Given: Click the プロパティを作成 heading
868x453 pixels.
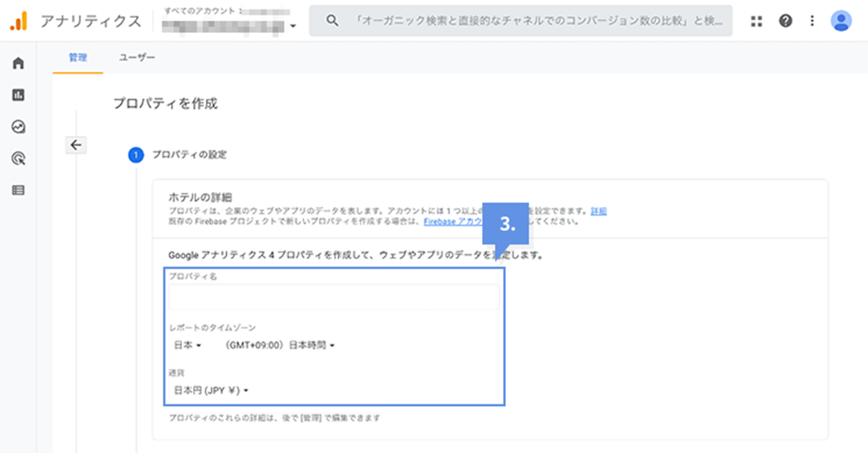Looking at the screenshot, I should 165,104.
